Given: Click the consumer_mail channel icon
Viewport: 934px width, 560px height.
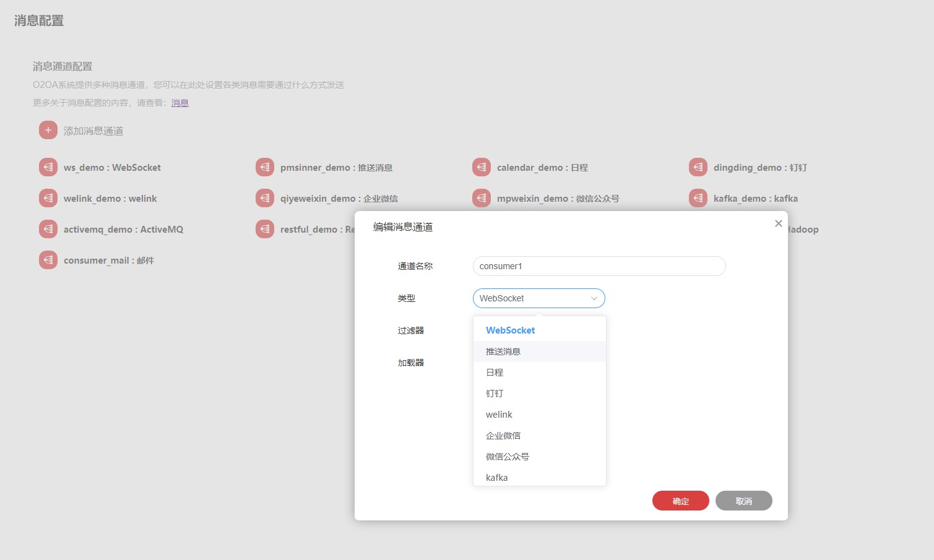Looking at the screenshot, I should (48, 261).
